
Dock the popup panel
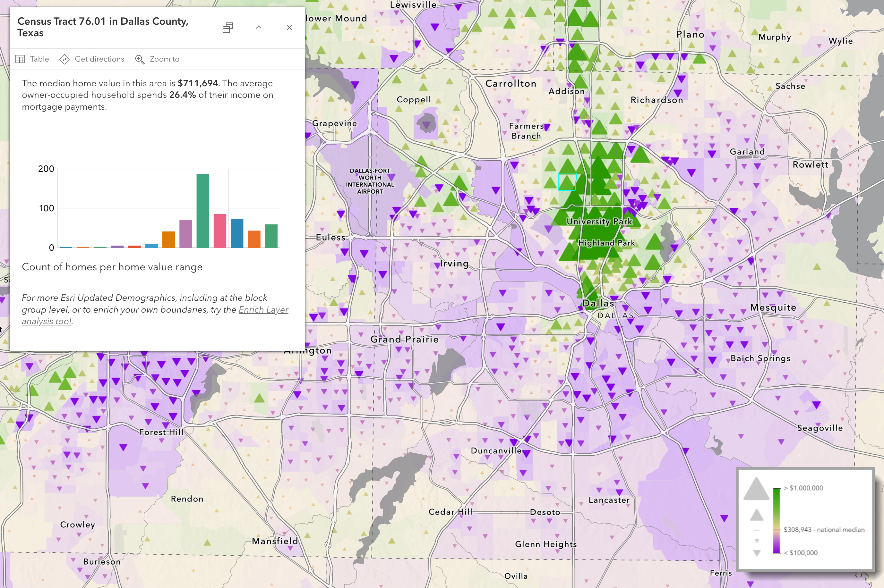point(228,27)
